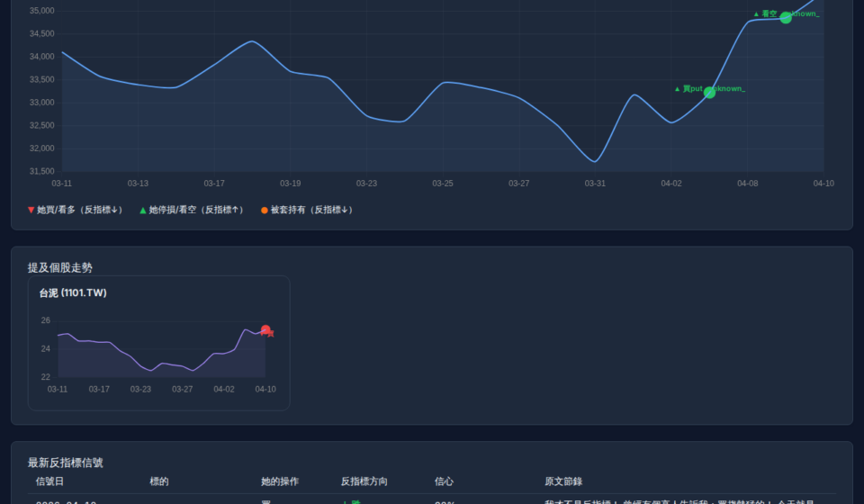Screen dimensions: 864x504
Task: Click the green 買put signal marker on chart
Action: [709, 93]
